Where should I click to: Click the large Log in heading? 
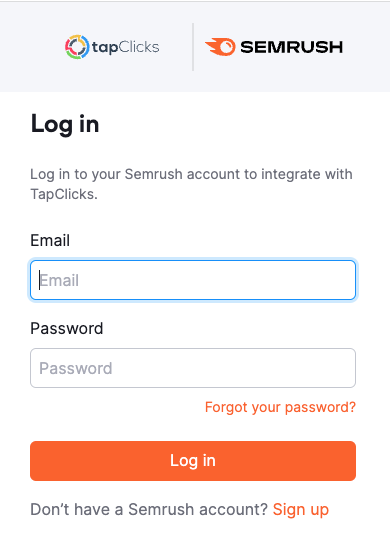65,124
